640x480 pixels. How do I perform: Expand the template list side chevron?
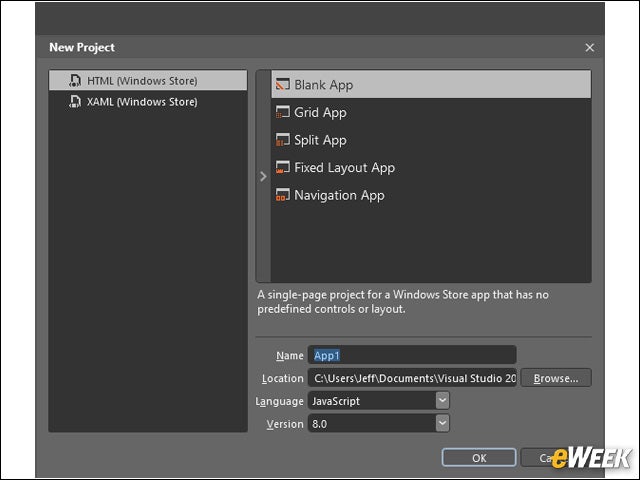click(263, 176)
